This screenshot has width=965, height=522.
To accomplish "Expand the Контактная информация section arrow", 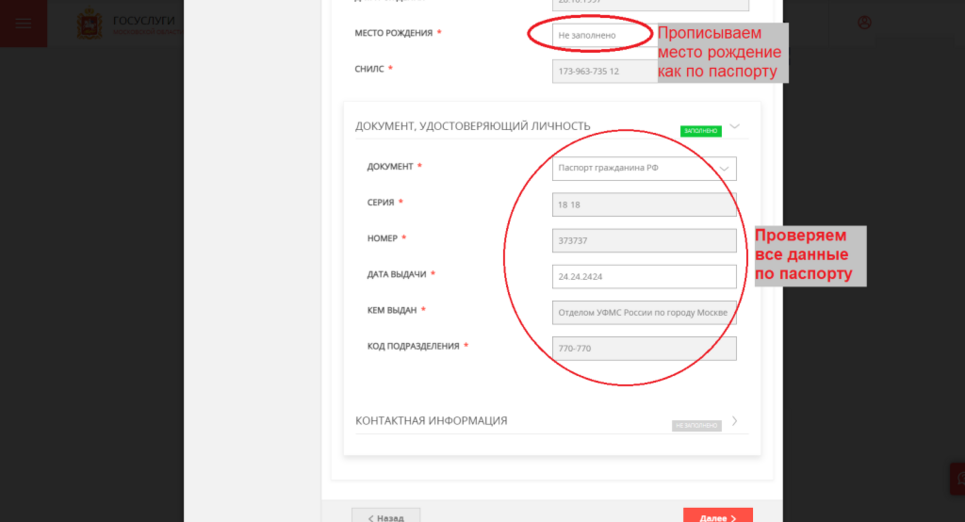I will coord(735,421).
